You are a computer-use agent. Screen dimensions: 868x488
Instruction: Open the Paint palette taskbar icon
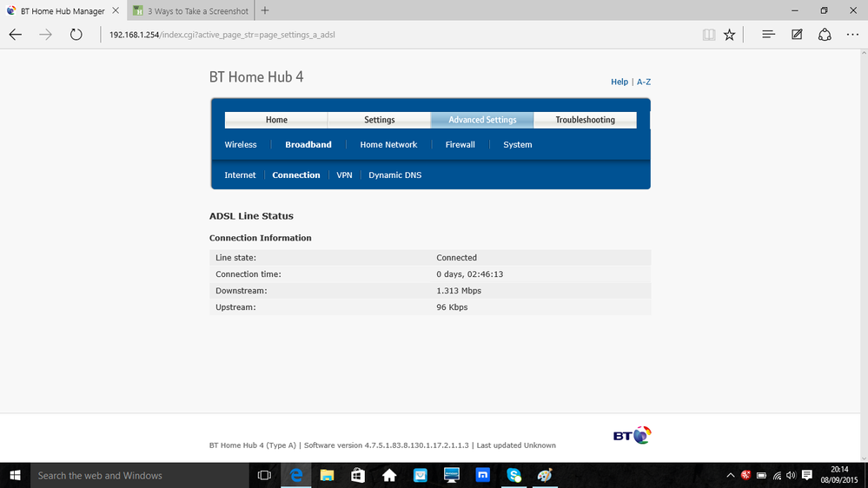[545, 475]
